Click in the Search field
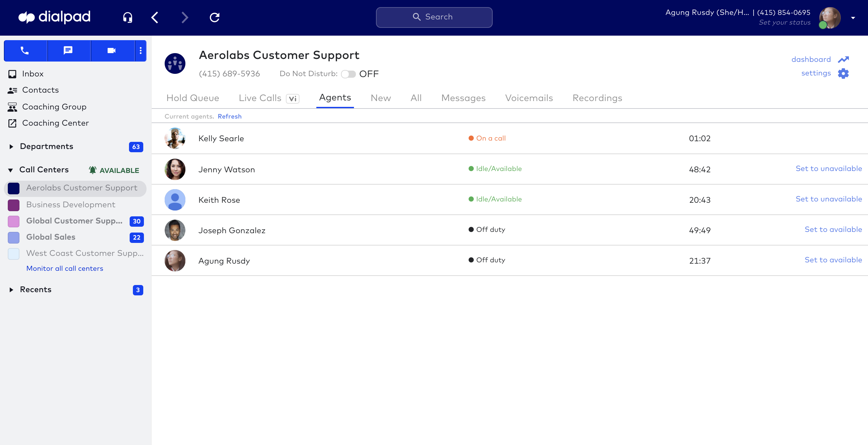The height and width of the screenshot is (445, 868). [434, 17]
